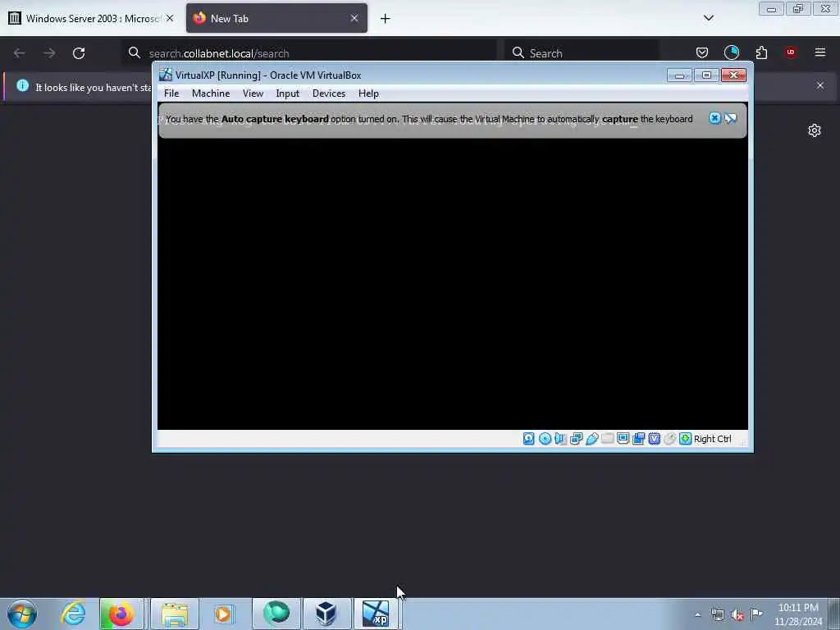840x630 pixels.
Task: Click the blue info icon on the notification bar
Action: pyautogui.click(x=22, y=85)
